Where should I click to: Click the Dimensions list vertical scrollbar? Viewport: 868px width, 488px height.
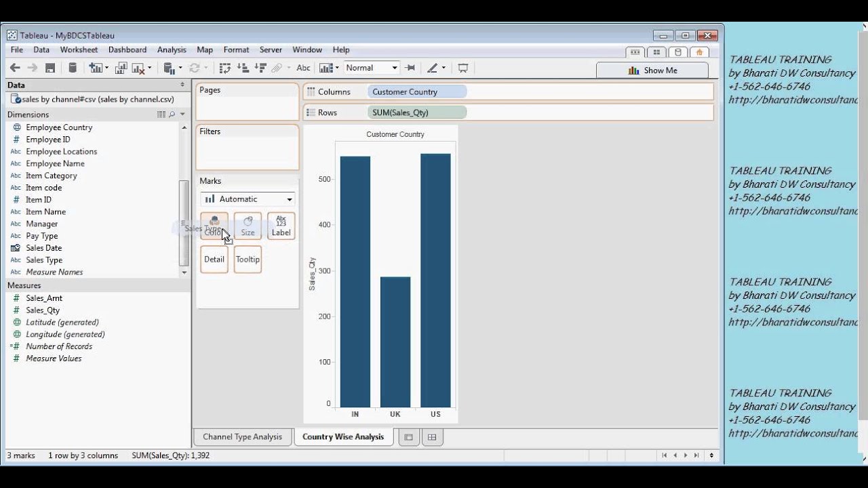pyautogui.click(x=184, y=224)
